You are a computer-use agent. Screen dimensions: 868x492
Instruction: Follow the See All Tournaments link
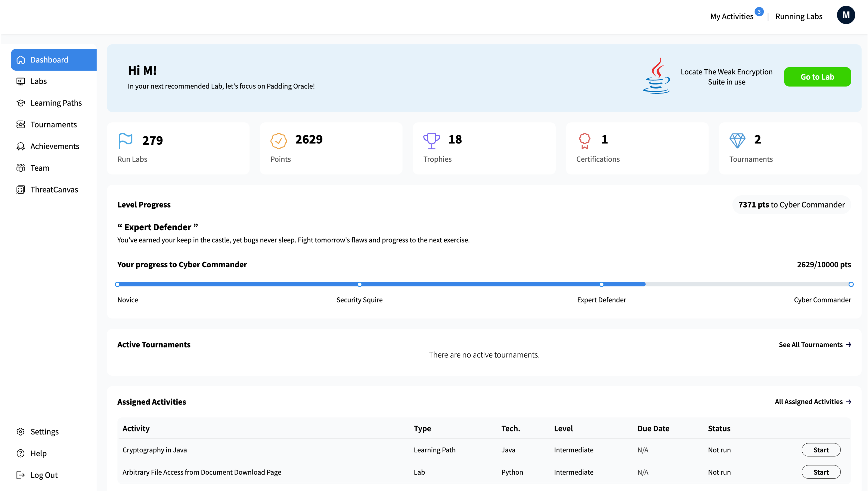click(815, 345)
